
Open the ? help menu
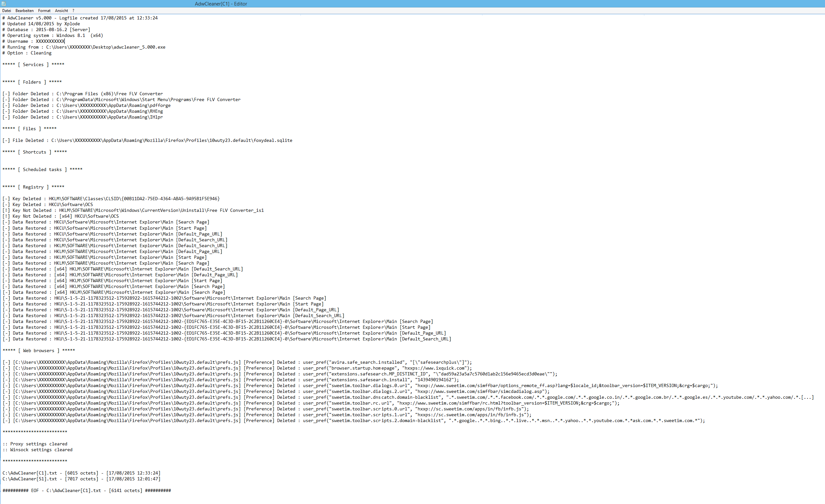coord(73,11)
